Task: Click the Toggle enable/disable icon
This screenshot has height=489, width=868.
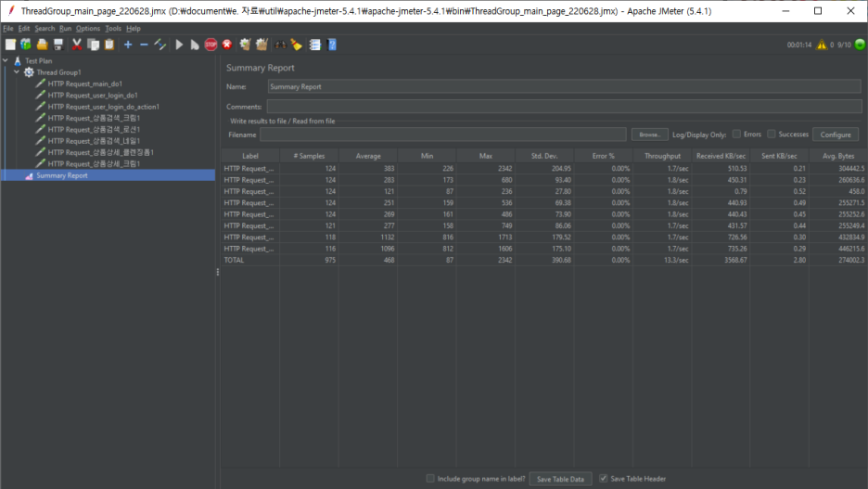Action: [160, 45]
